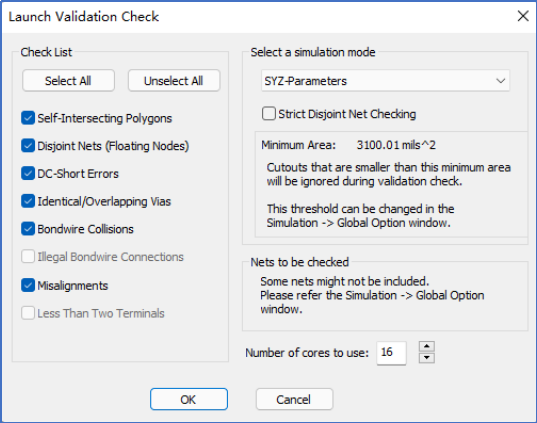Image resolution: width=537 pixels, height=423 pixels.
Task: Close the Launch Validation Check window
Action: (x=523, y=16)
